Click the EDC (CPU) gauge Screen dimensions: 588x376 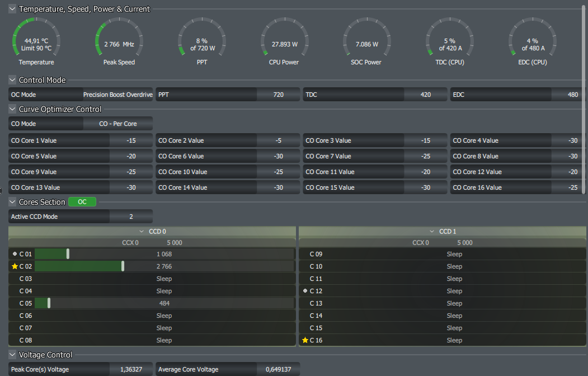(x=533, y=42)
